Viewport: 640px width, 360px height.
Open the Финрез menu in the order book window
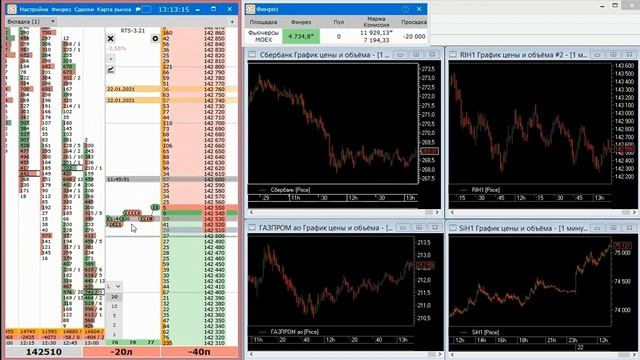[x=61, y=9]
